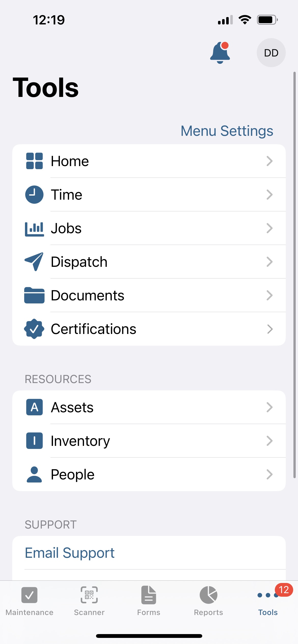Tap the Documents folder icon
Image resolution: width=298 pixels, height=644 pixels.
pos(34,295)
